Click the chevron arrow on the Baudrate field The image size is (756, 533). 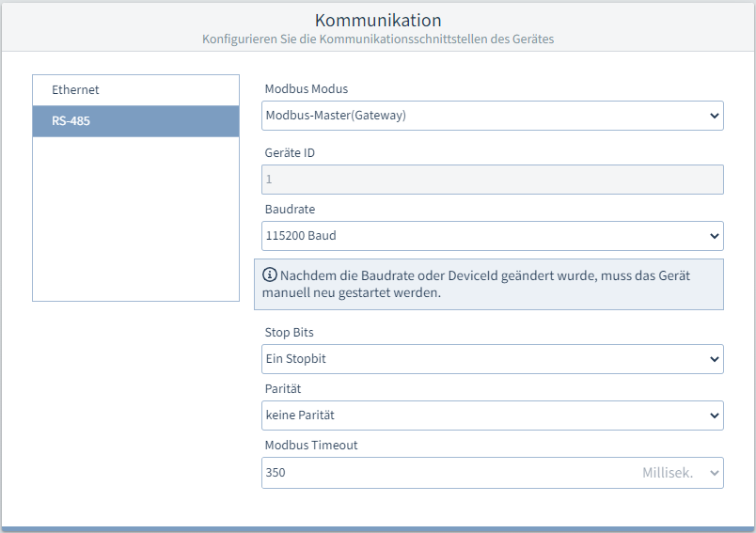click(x=713, y=236)
